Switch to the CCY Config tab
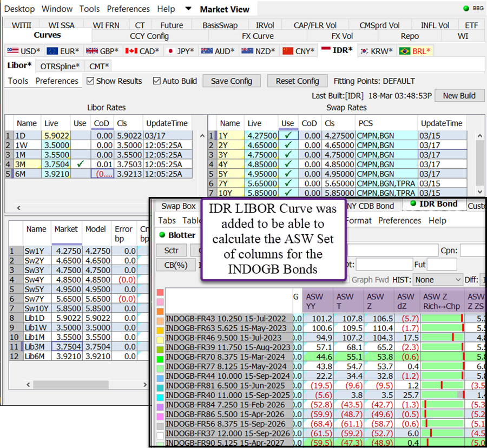The image size is (487, 448). [x=149, y=36]
